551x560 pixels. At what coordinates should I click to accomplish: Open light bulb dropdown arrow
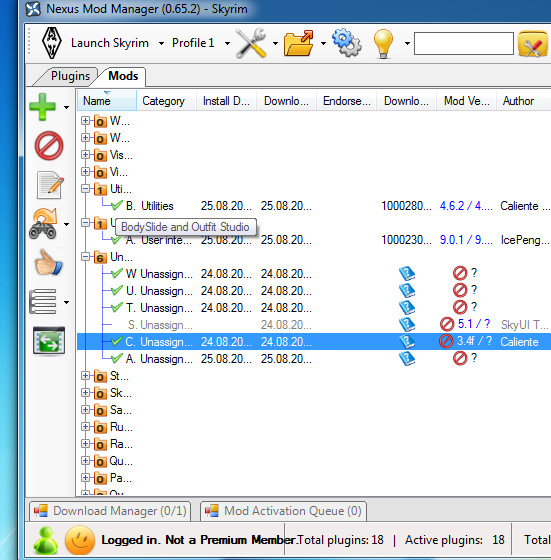407,44
